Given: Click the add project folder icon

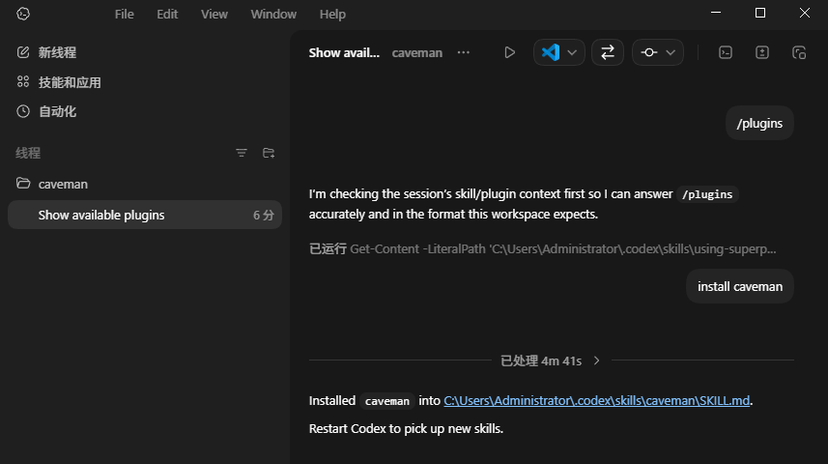Looking at the screenshot, I should 268,153.
